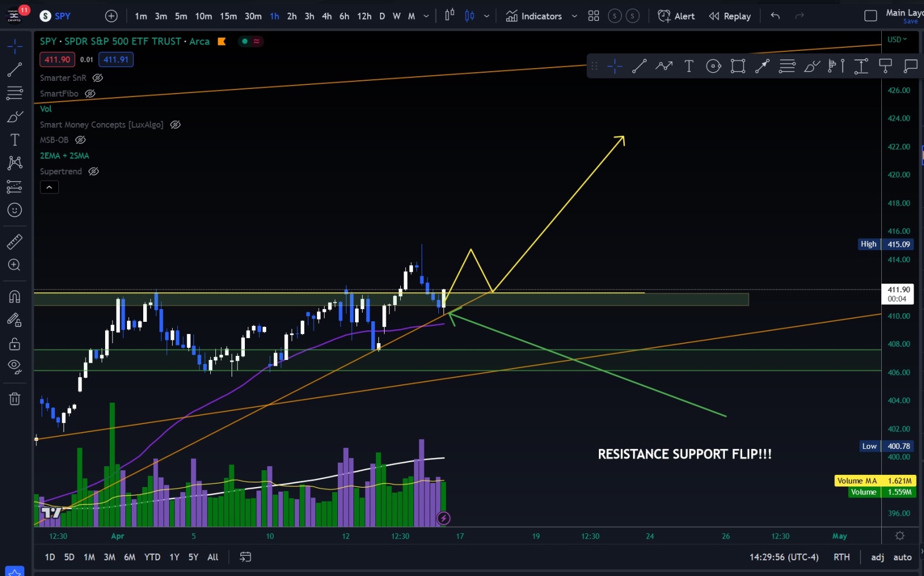This screenshot has height=576, width=924.
Task: Expand the timeframe interval dropdown arrow
Action: click(x=426, y=16)
